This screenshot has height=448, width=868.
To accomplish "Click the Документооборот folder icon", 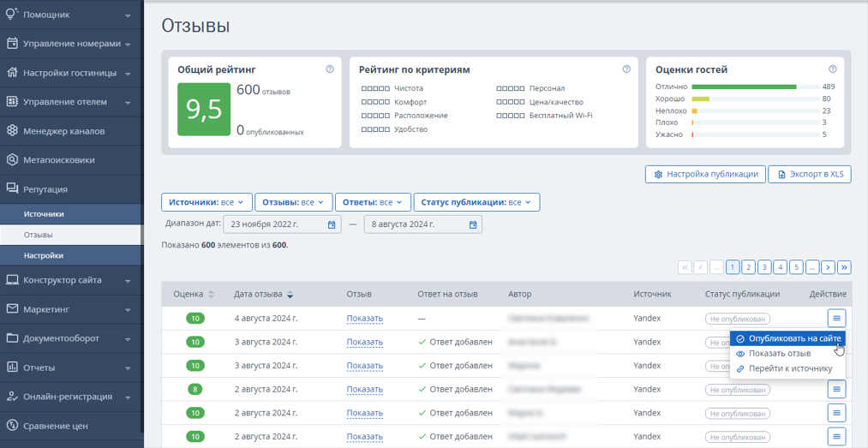I will click(x=12, y=338).
